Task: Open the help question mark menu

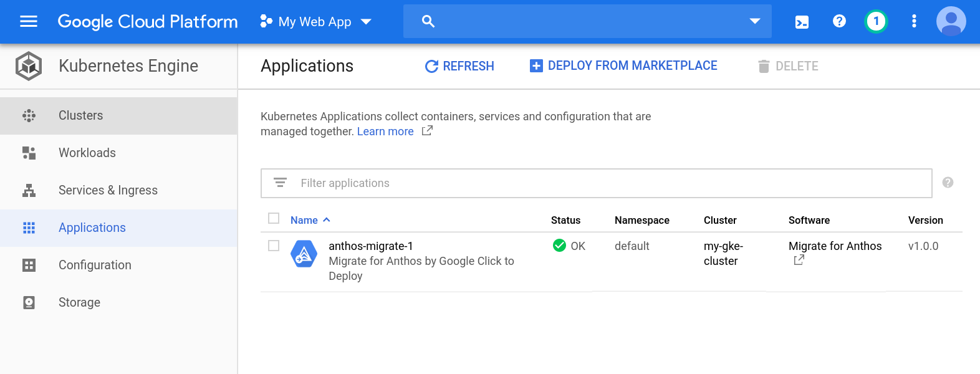Action: coord(839,22)
